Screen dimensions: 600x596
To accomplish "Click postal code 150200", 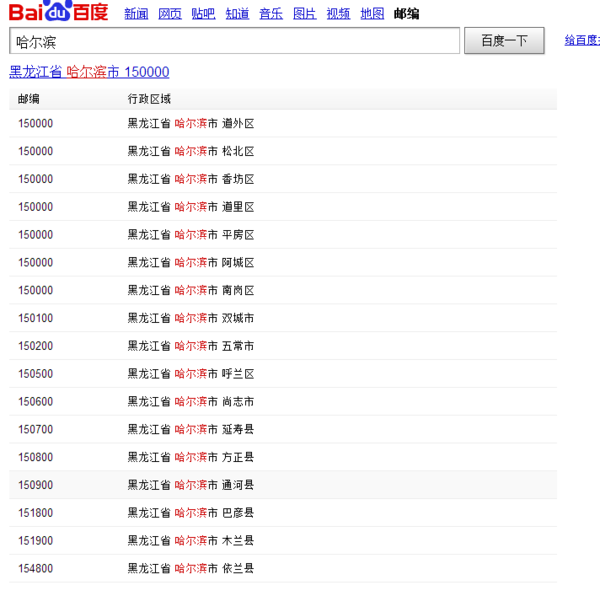I will click(36, 346).
